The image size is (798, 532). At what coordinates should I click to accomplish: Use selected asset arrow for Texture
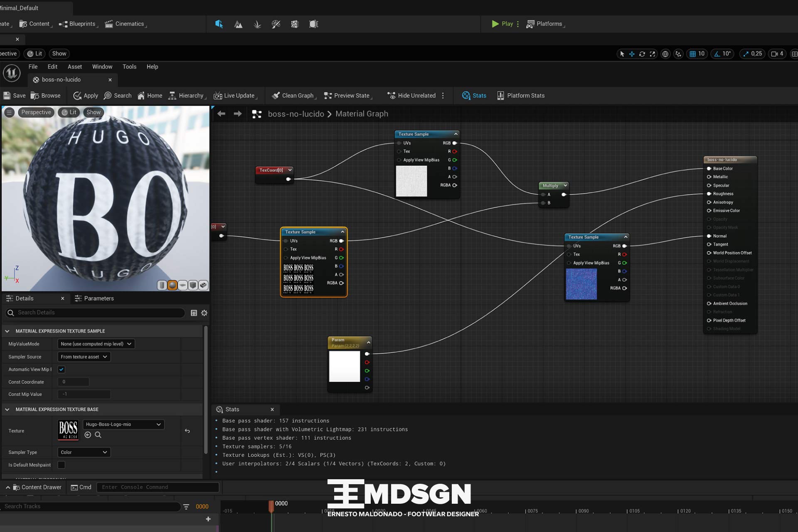coord(88,435)
